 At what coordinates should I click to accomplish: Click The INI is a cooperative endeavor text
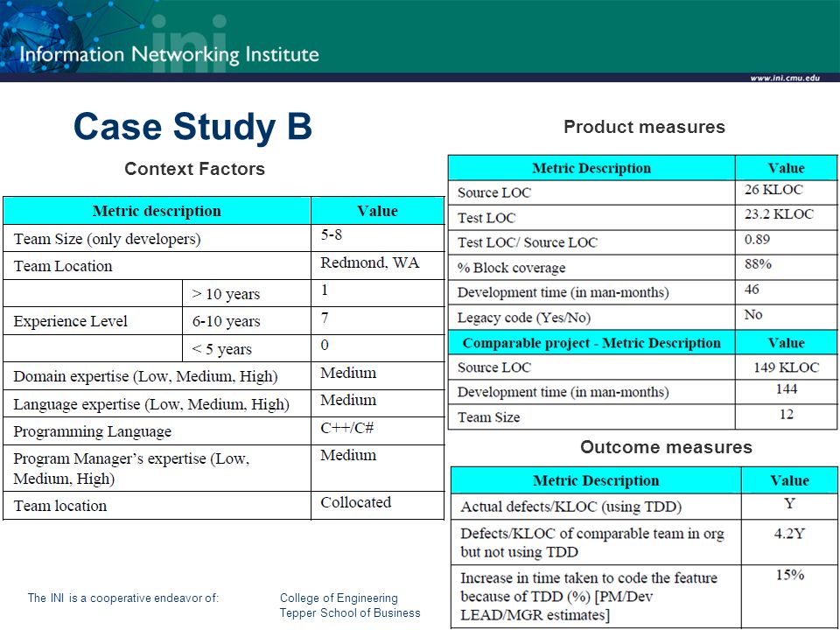pyautogui.click(x=123, y=598)
